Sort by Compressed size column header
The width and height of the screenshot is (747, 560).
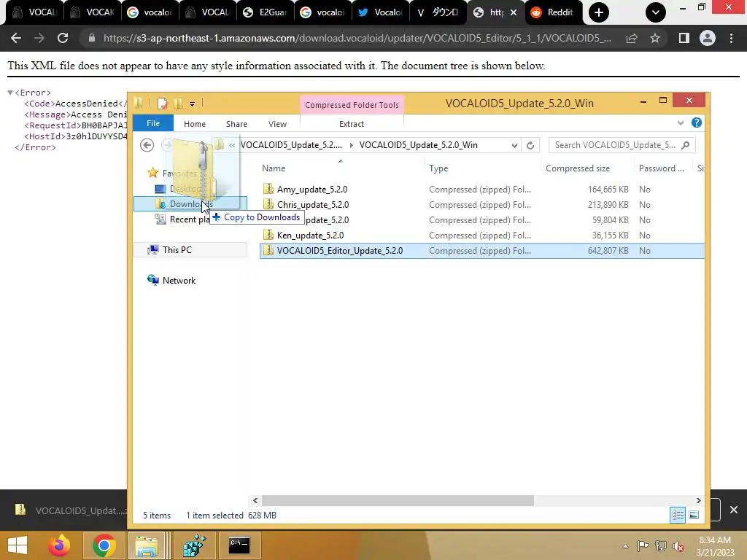[578, 168]
